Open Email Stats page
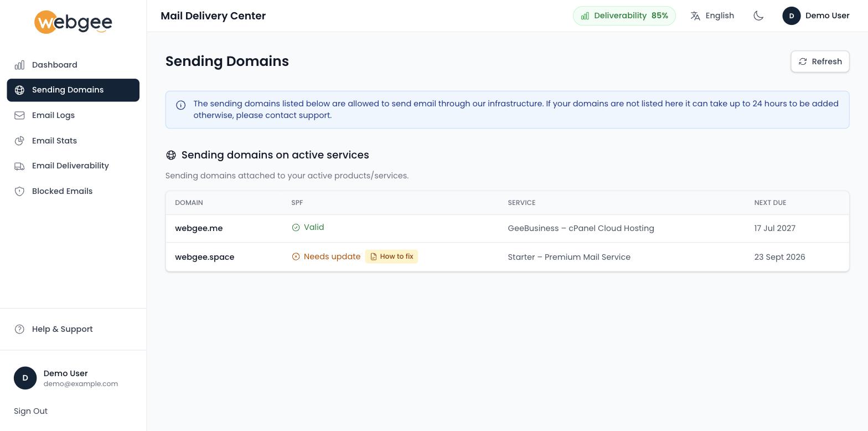 click(73, 141)
